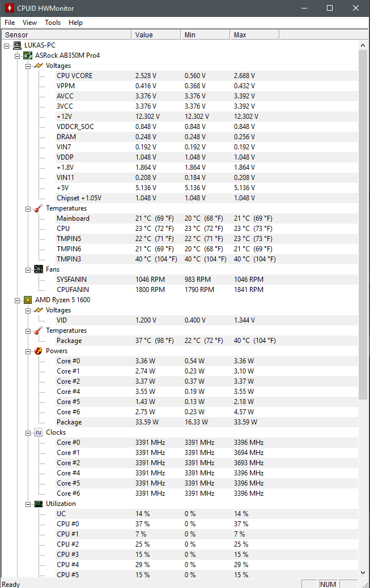Click the AMD Ryzen 5 1600 chip icon

[x=28, y=300]
